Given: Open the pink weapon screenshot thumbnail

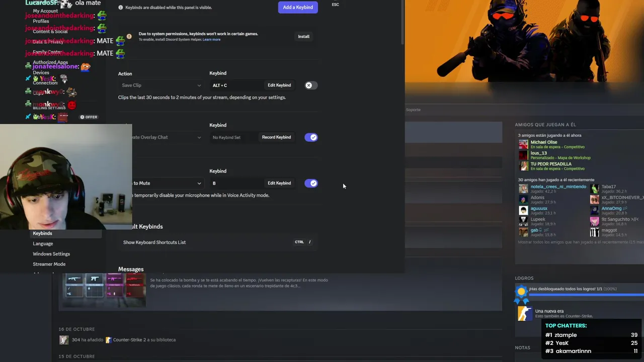Looking at the screenshot, I should tap(115, 286).
